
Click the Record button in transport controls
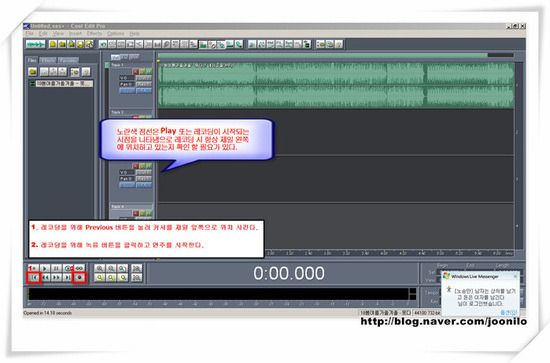[x=79, y=277]
